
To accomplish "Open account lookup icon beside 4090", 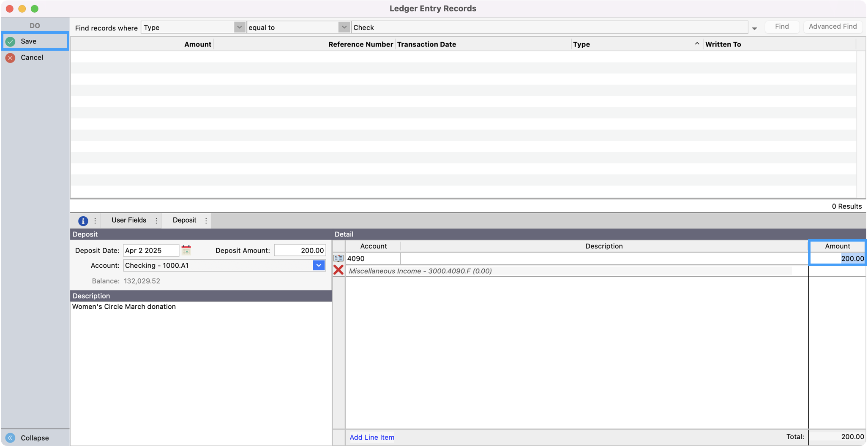I will tap(338, 258).
